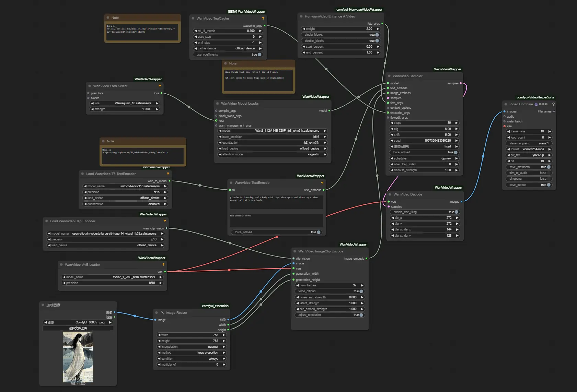Open help for WanVideo Lora Select node
Screen dimensions: 577x392
coord(160,86)
